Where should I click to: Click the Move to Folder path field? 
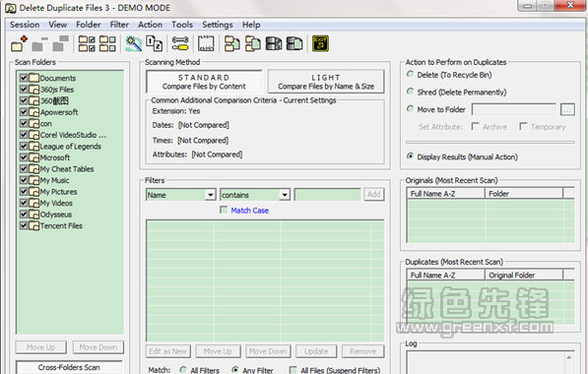click(514, 109)
